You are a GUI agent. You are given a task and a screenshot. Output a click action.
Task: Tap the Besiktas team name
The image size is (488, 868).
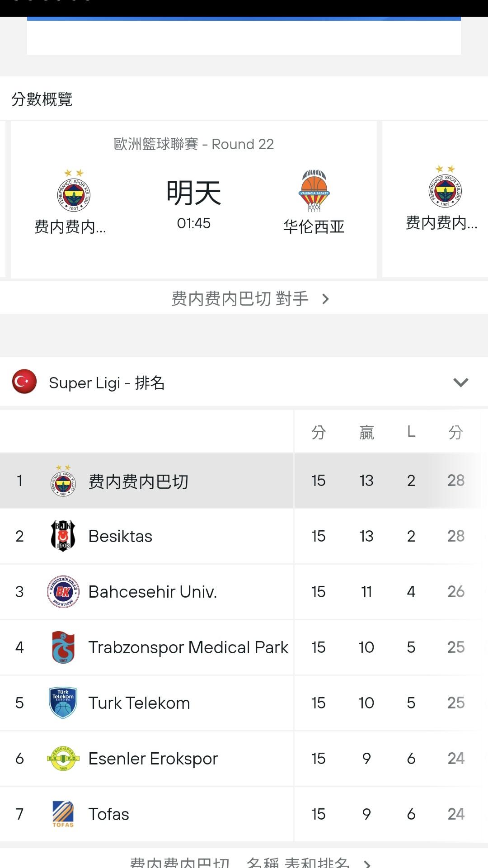[x=120, y=536]
